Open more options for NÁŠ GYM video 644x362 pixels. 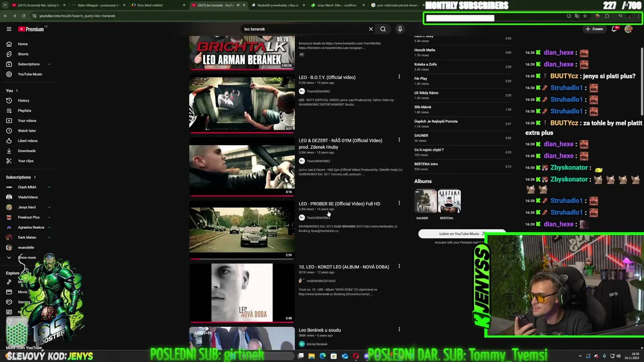coord(399,140)
